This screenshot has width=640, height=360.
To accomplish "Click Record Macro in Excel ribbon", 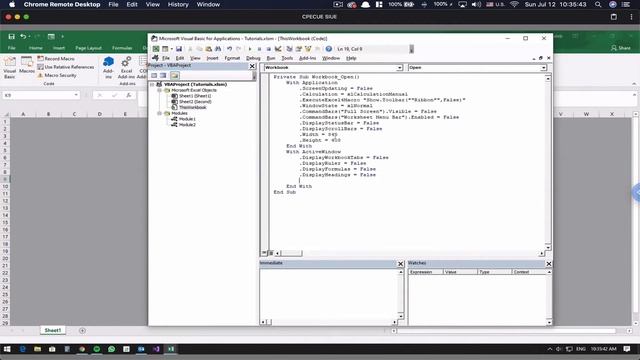I will (56, 59).
